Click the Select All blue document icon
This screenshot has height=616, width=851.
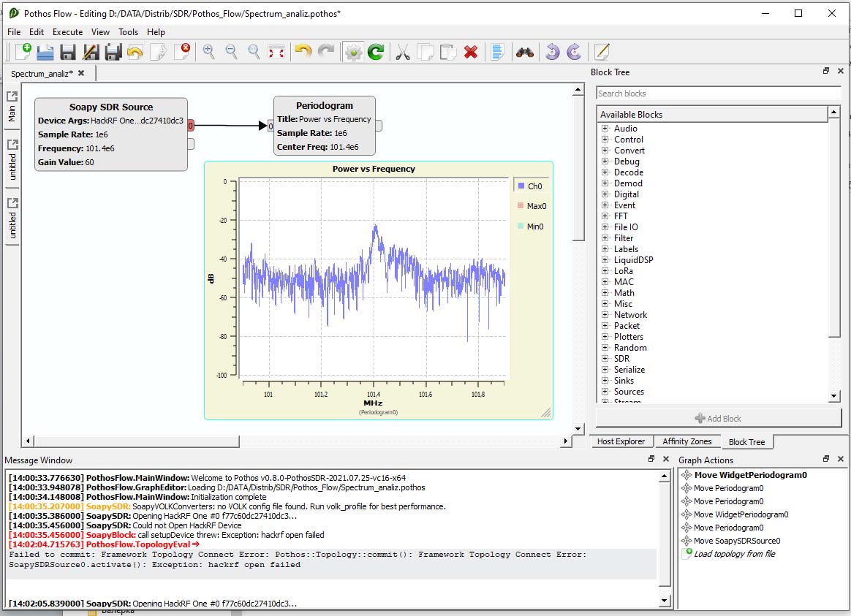pyautogui.click(x=497, y=52)
